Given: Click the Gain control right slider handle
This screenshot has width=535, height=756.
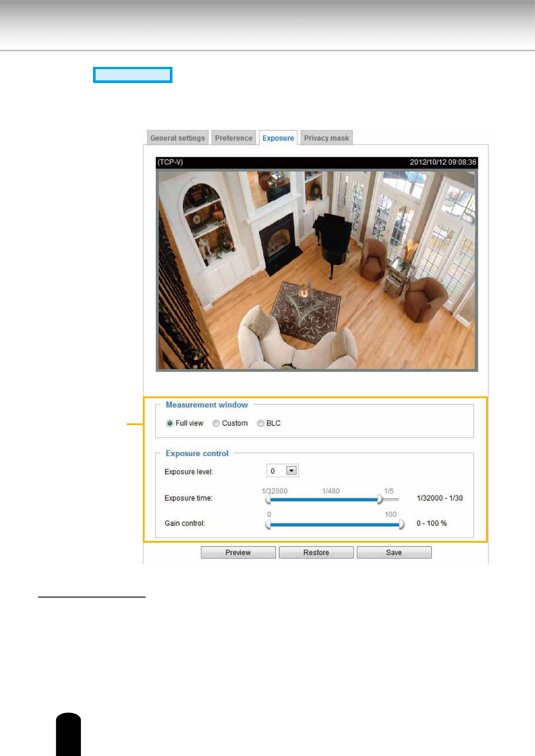Looking at the screenshot, I should 401,524.
